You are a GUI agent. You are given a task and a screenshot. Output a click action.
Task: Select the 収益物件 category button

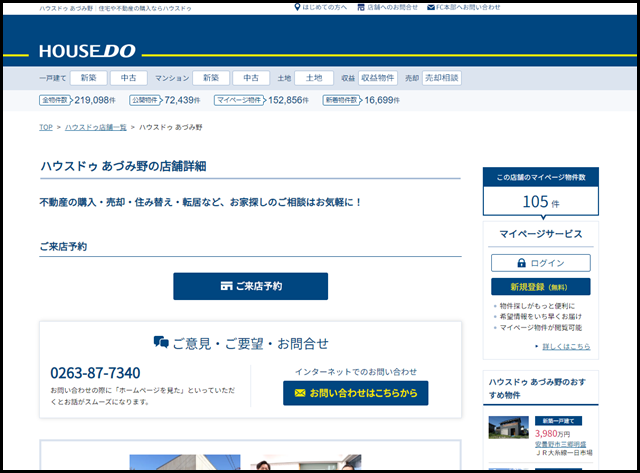coord(378,78)
